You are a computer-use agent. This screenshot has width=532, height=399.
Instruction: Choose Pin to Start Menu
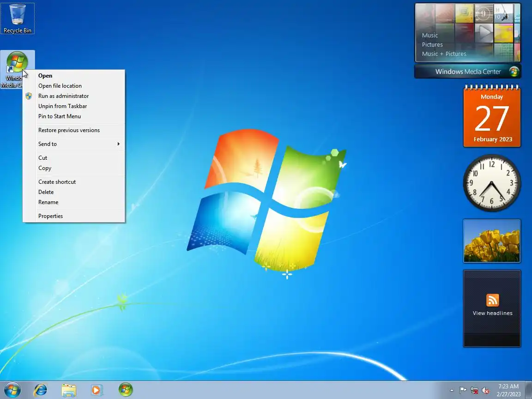coord(74,116)
